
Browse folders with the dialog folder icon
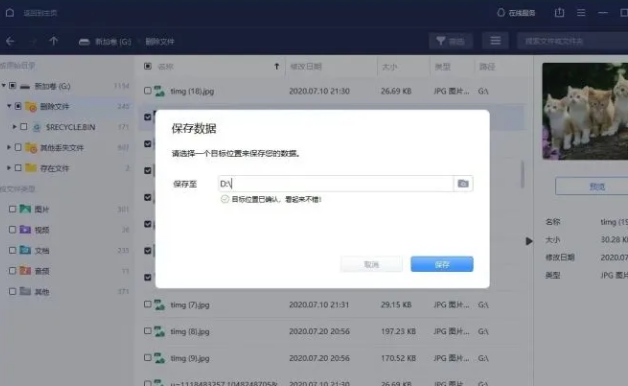coord(463,183)
